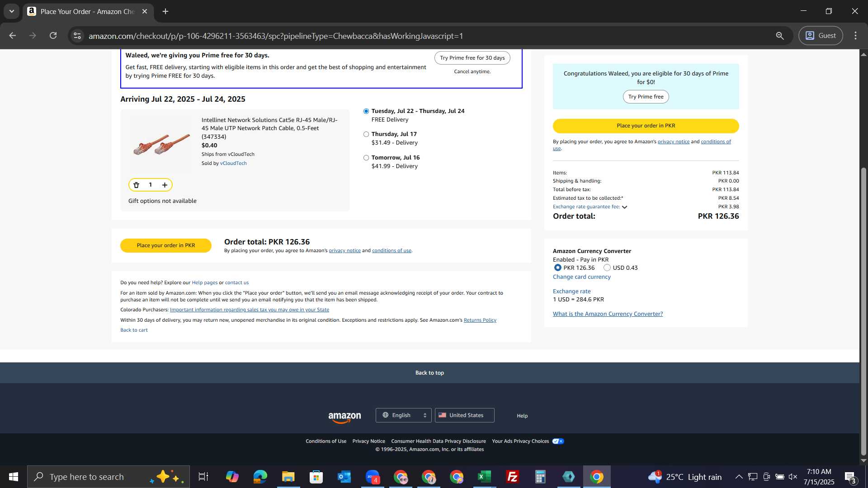Open the English language dropdown

pos(403,415)
